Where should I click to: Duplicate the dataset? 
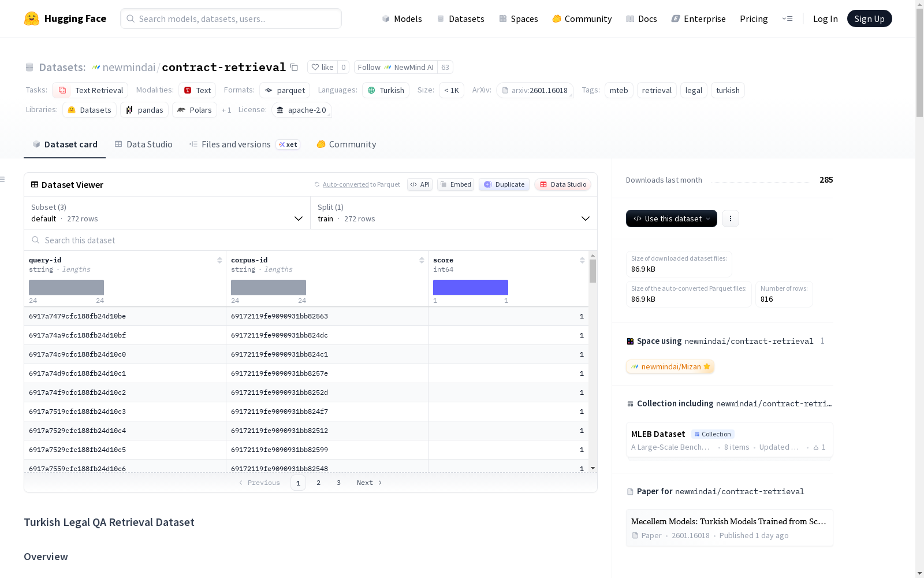pyautogui.click(x=504, y=184)
